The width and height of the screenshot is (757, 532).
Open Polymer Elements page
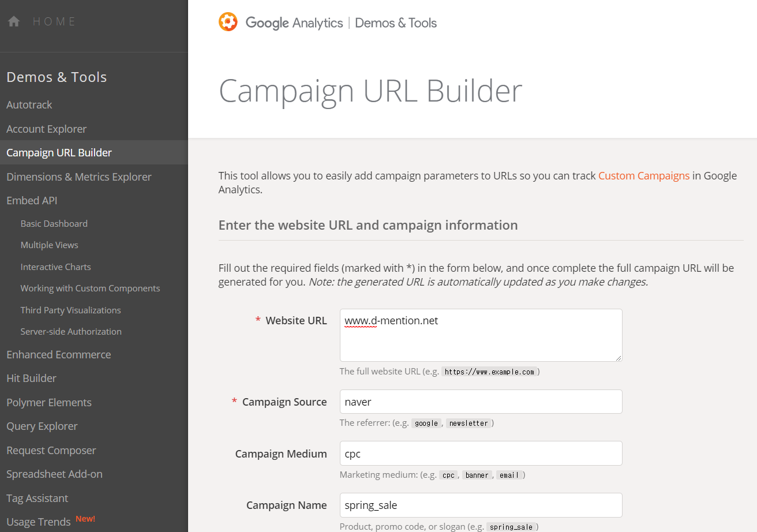pyautogui.click(x=49, y=402)
